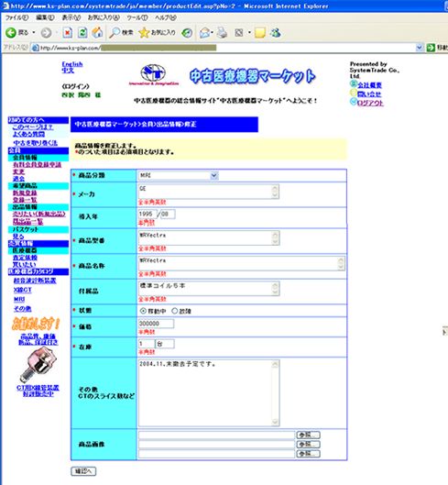Open the 超音波診断装置 catalog link

pos(35,281)
